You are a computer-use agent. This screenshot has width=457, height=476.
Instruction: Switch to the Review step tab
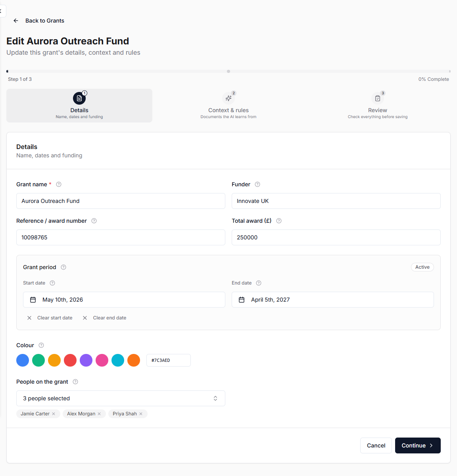[378, 105]
